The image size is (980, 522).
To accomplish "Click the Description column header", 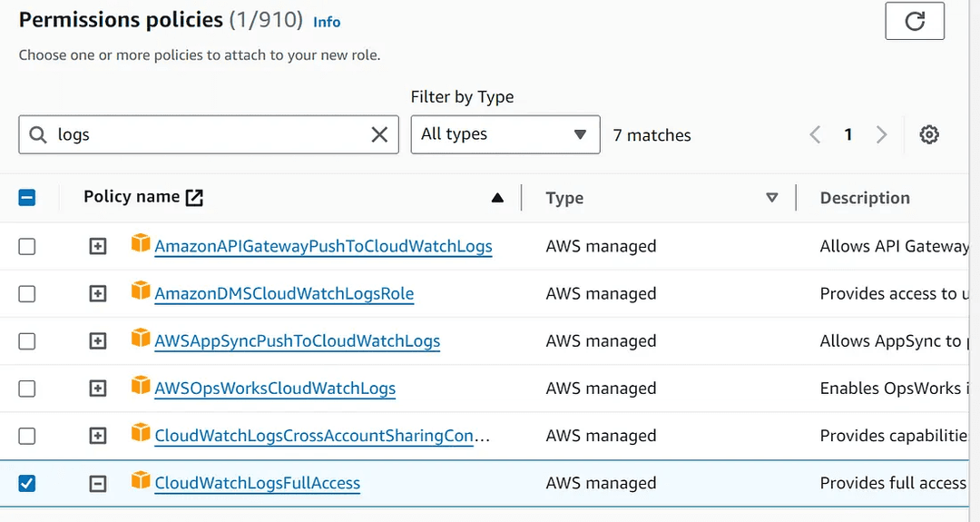I will (x=865, y=198).
